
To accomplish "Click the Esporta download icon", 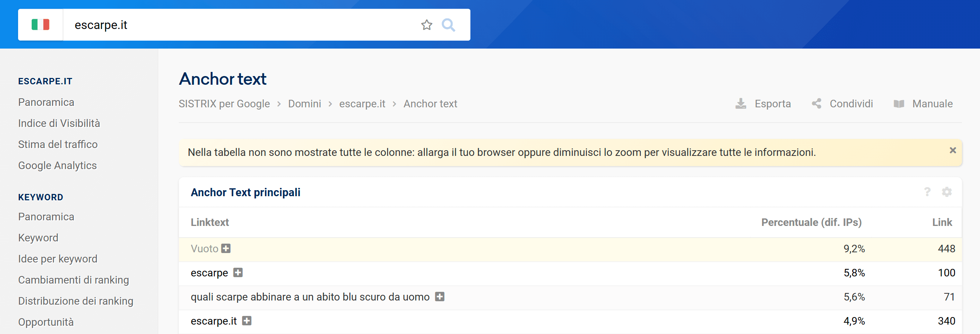I will click(740, 104).
